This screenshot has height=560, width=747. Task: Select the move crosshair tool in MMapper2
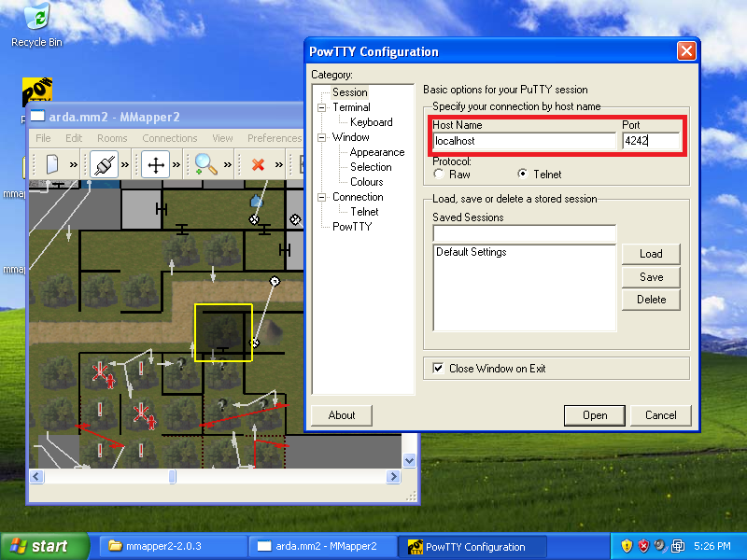pos(156,165)
